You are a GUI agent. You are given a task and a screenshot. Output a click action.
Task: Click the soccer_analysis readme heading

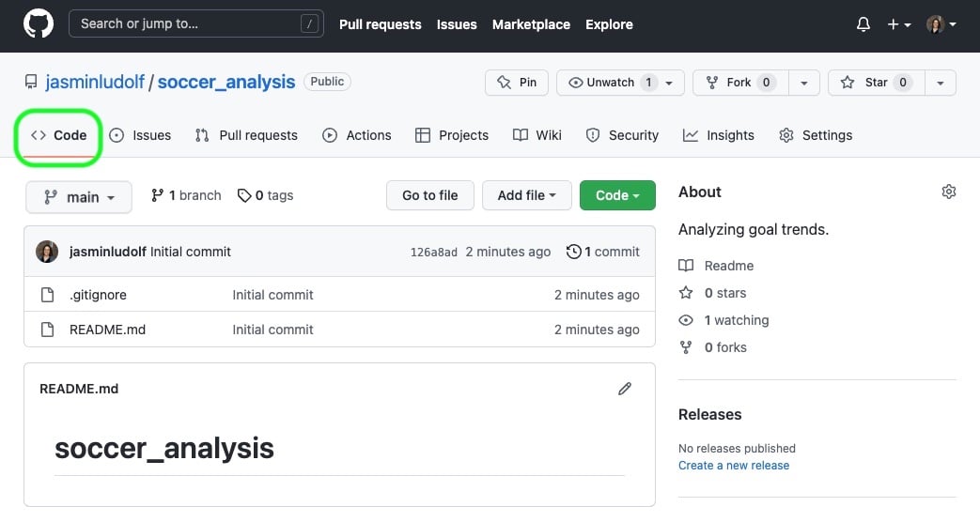point(163,449)
